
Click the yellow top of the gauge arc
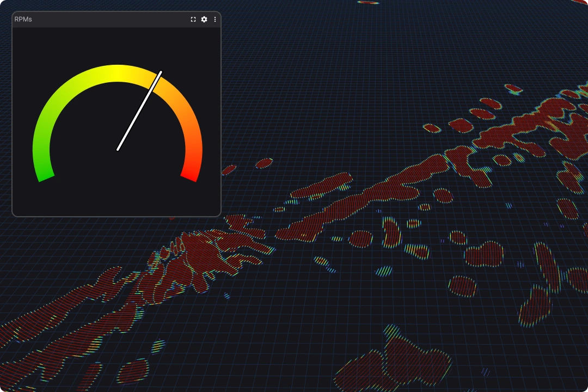pyautogui.click(x=118, y=73)
